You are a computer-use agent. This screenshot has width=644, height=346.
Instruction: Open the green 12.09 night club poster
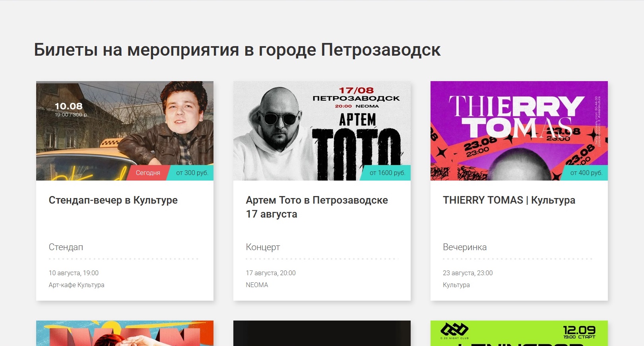[519, 333]
